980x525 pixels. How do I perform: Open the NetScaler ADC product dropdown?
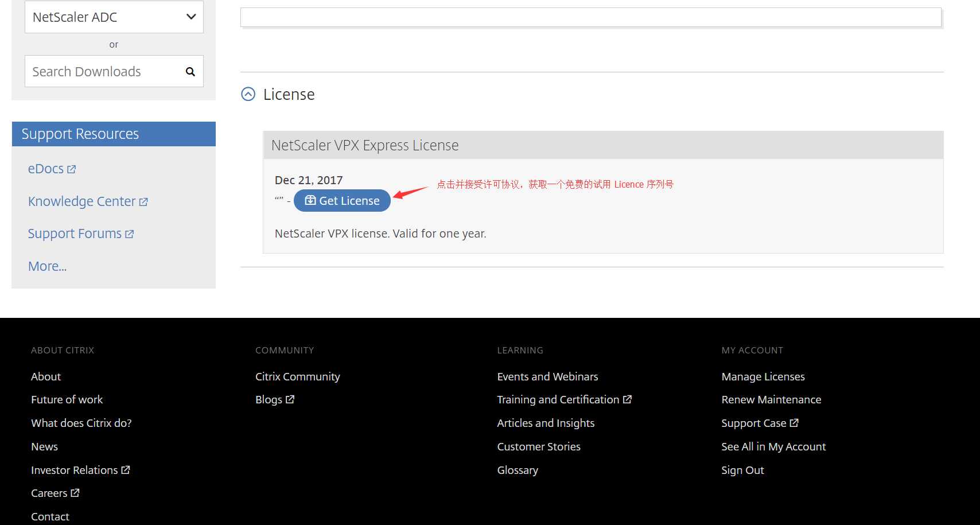tap(114, 17)
